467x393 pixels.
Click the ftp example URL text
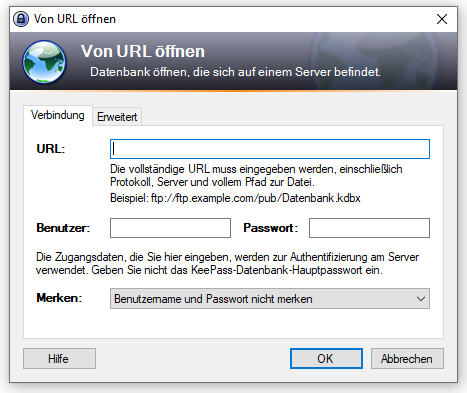[x=256, y=198]
